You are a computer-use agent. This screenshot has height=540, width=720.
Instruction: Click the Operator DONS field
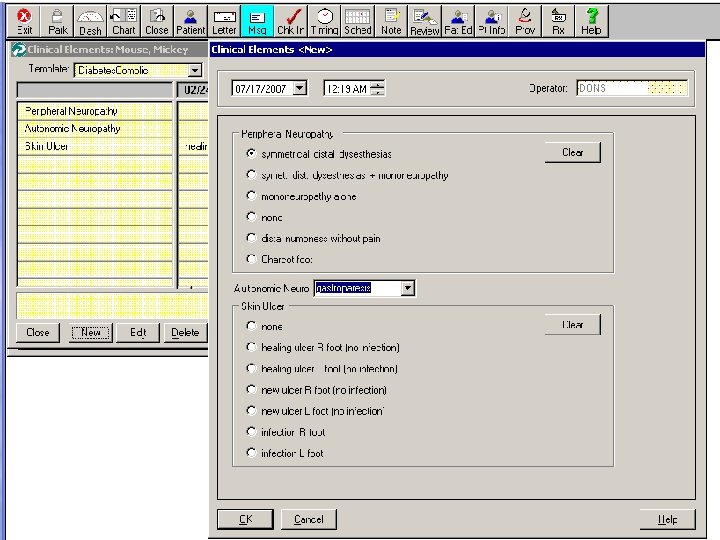[632, 88]
